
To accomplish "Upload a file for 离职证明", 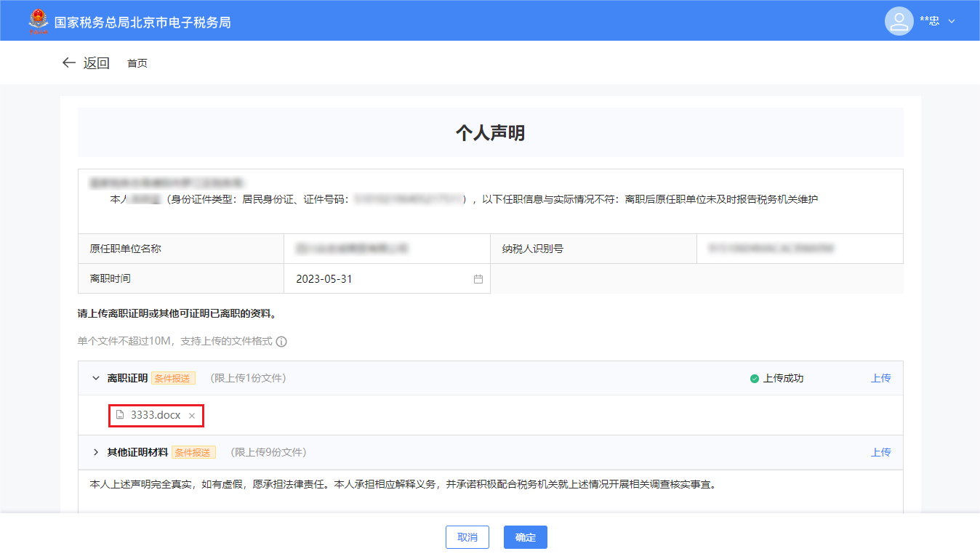I will coord(881,378).
